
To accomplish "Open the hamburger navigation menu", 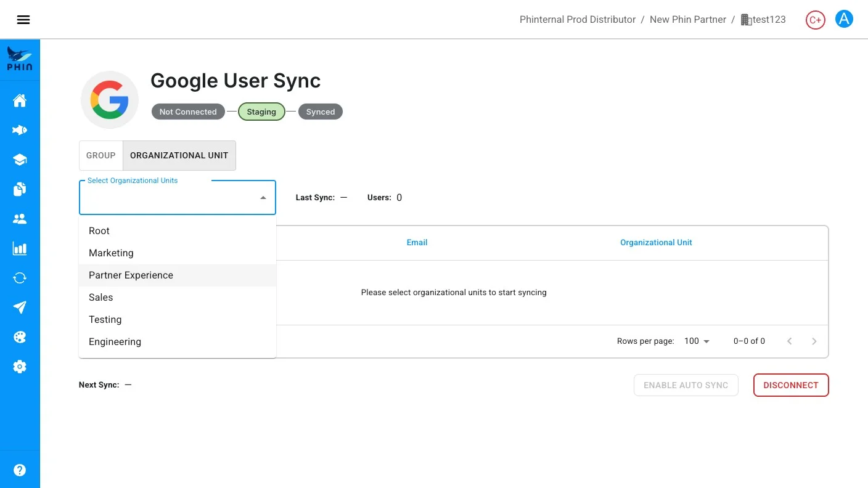I will point(23,20).
